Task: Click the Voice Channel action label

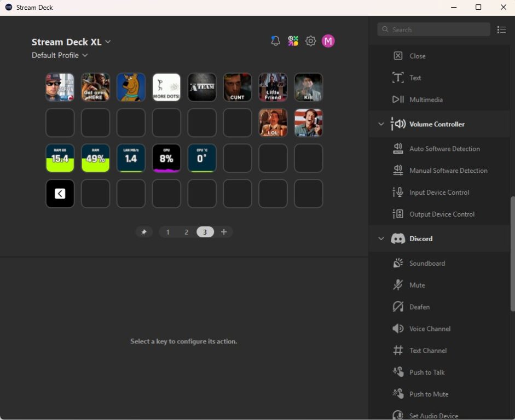Action: (430, 329)
